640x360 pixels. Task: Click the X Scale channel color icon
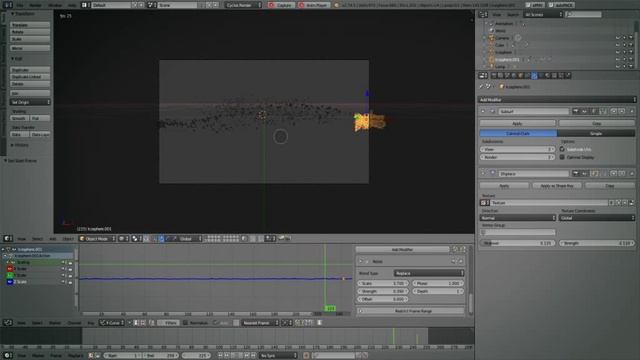(x=10, y=269)
